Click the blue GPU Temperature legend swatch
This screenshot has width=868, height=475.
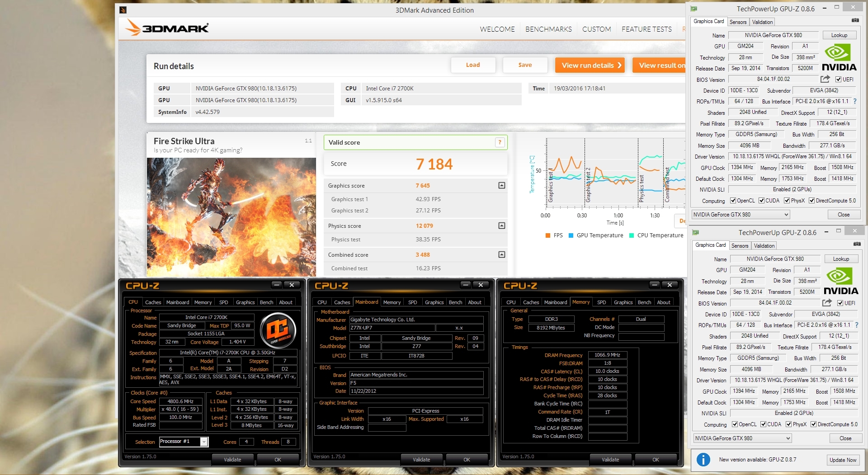point(571,235)
